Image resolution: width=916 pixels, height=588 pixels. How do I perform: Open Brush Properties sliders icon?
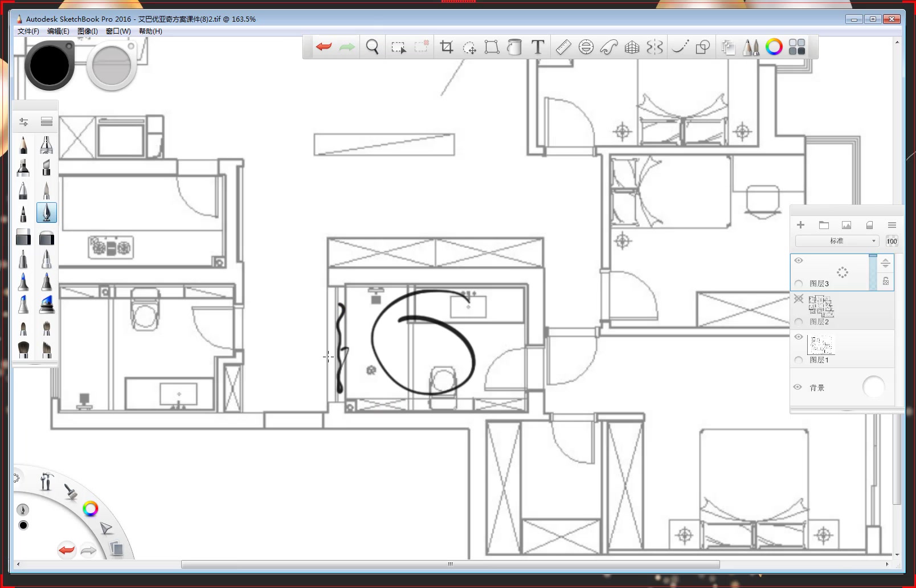click(23, 122)
